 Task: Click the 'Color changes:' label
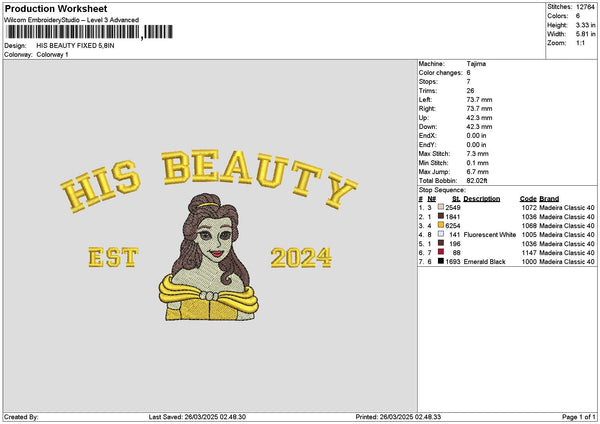440,73
